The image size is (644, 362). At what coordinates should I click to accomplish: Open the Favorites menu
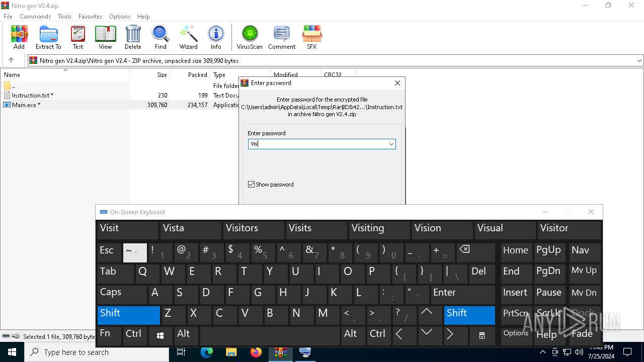pos(90,17)
